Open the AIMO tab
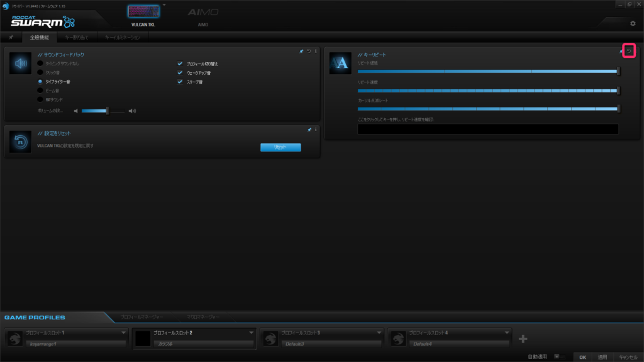644x362 pixels. click(x=203, y=16)
